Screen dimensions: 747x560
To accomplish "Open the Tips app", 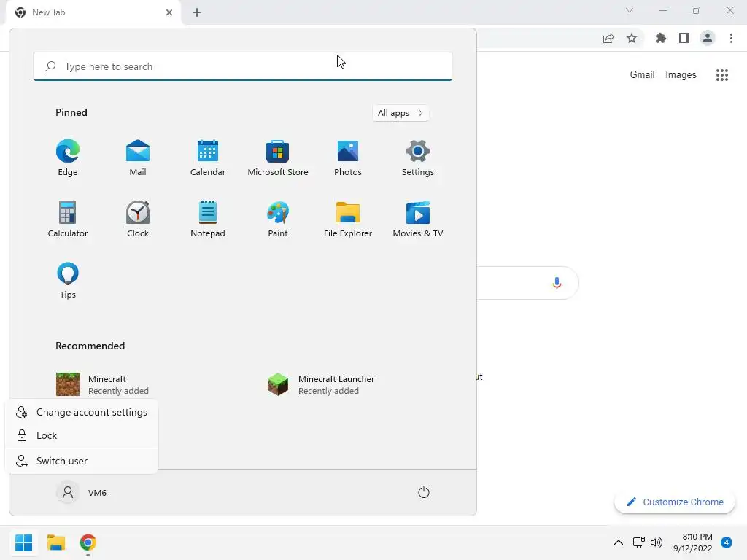I will (x=68, y=281).
